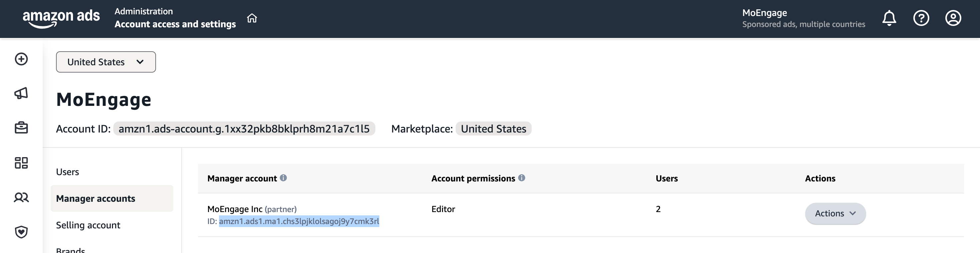This screenshot has height=253, width=980.
Task: Click the Users column header
Action: (667, 178)
